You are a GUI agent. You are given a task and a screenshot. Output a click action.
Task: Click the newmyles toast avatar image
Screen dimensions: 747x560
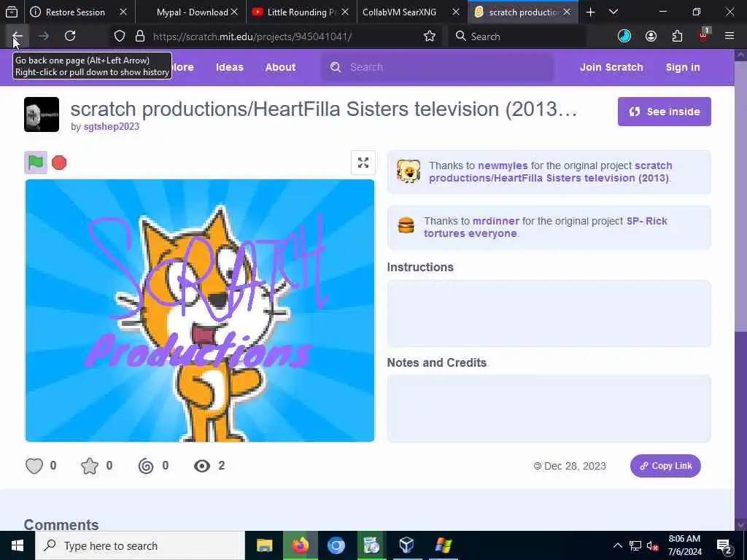409,171
